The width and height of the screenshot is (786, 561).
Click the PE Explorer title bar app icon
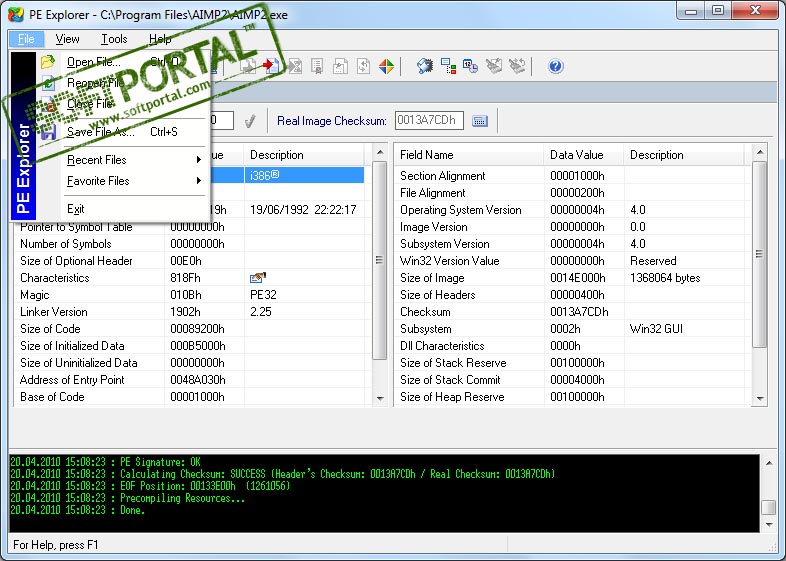(16, 14)
